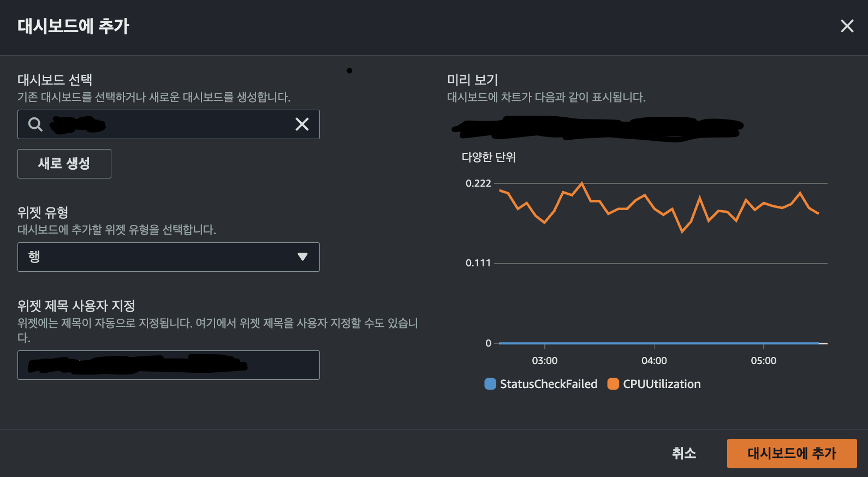Click the widget title input field
The width and height of the screenshot is (868, 477).
pyautogui.click(x=169, y=365)
